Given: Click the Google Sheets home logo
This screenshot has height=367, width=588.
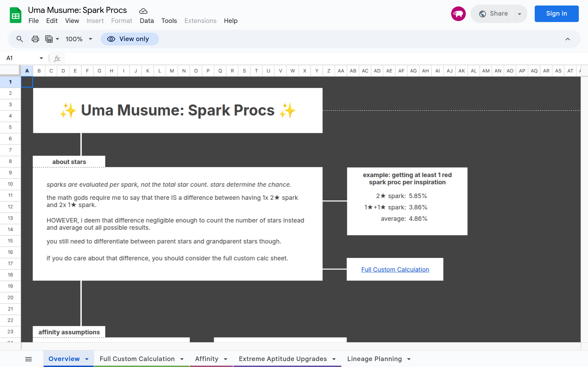Looking at the screenshot, I should [16, 15].
